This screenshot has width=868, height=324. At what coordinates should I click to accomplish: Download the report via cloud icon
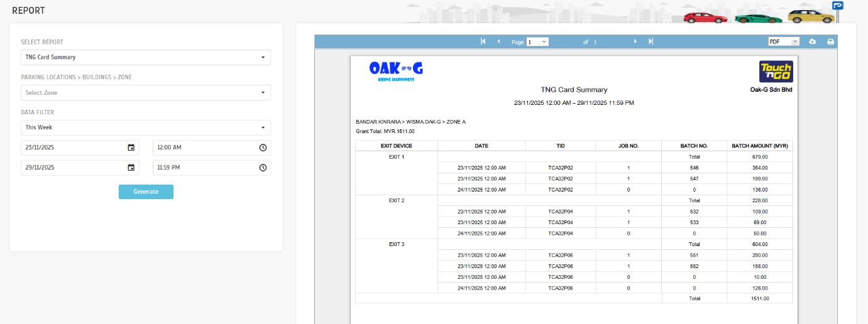tap(812, 41)
